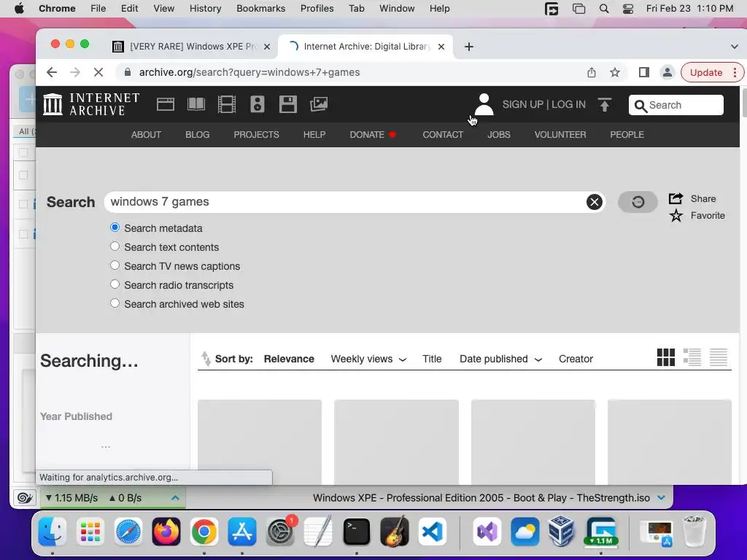The image size is (747, 560).
Task: Open Terminal from the Dock
Action: (356, 532)
